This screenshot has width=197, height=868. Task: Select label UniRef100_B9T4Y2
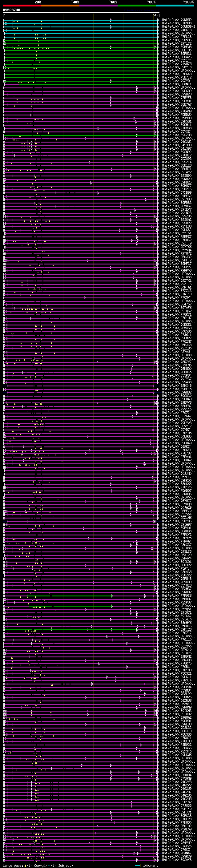[x=177, y=172]
